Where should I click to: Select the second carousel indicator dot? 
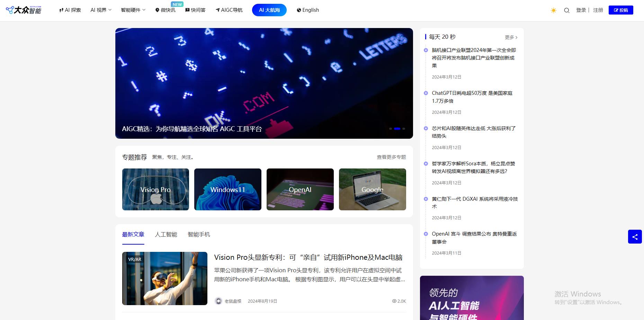[x=397, y=129]
